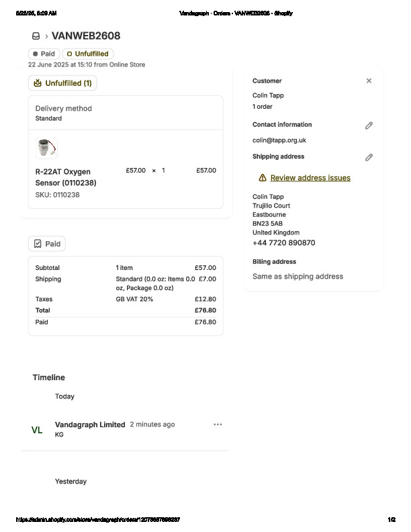This screenshot has height=532, width=411.
Task: Open Colin Tapp customer profile
Action: pos(268,95)
